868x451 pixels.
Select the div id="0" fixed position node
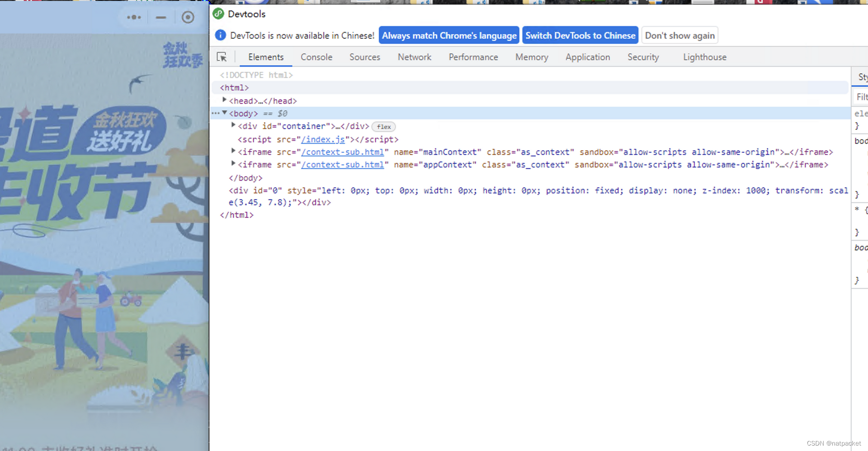tap(538, 196)
